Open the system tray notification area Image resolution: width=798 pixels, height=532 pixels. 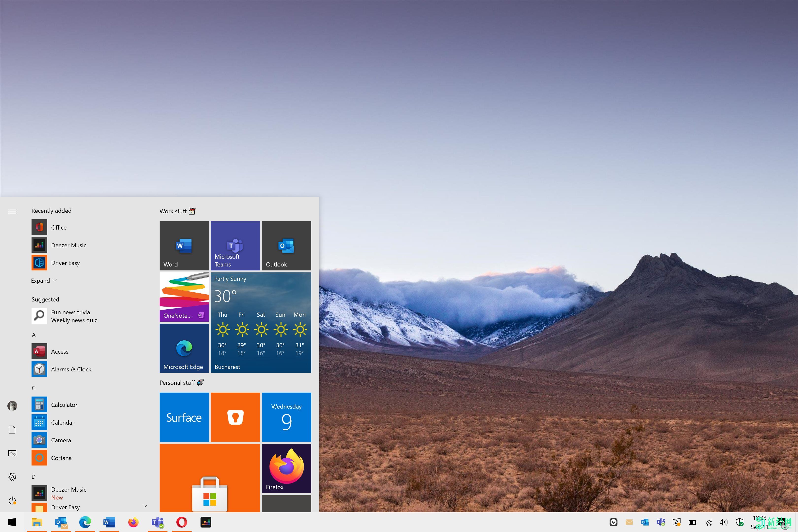click(x=613, y=522)
